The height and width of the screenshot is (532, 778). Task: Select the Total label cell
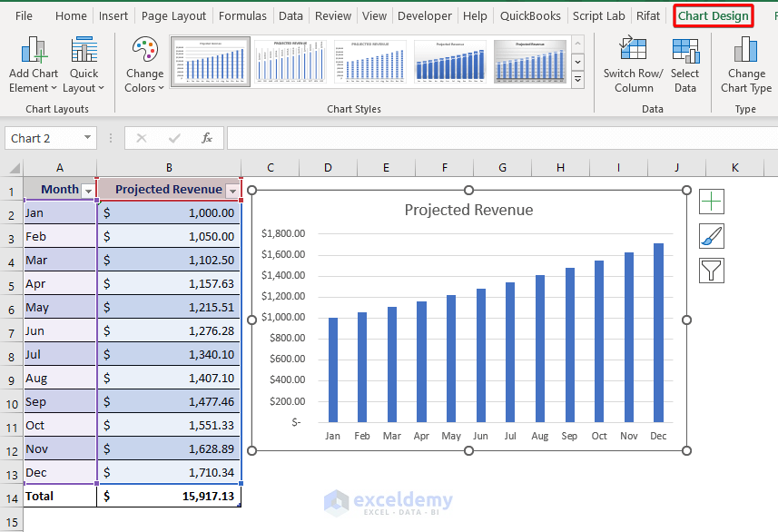(x=60, y=497)
